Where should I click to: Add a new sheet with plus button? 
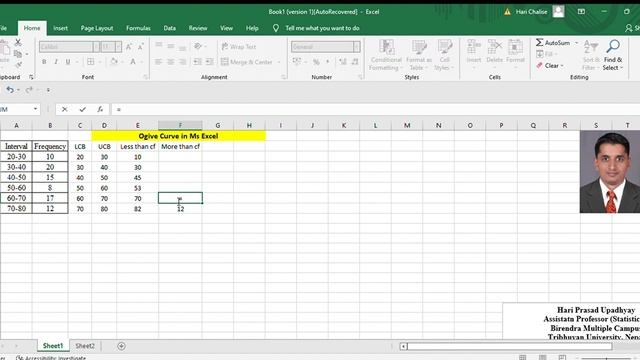pos(121,346)
